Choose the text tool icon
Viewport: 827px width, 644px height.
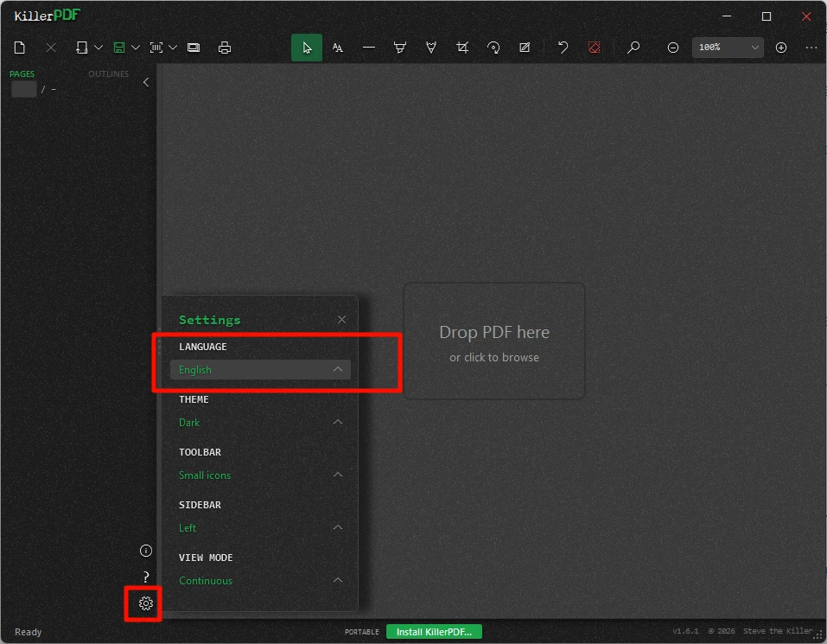pyautogui.click(x=338, y=48)
